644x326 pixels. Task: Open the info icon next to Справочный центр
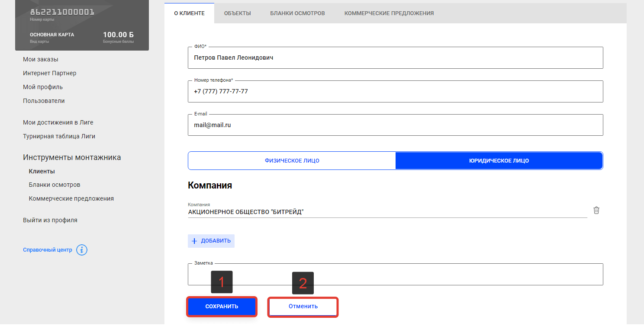click(82, 250)
